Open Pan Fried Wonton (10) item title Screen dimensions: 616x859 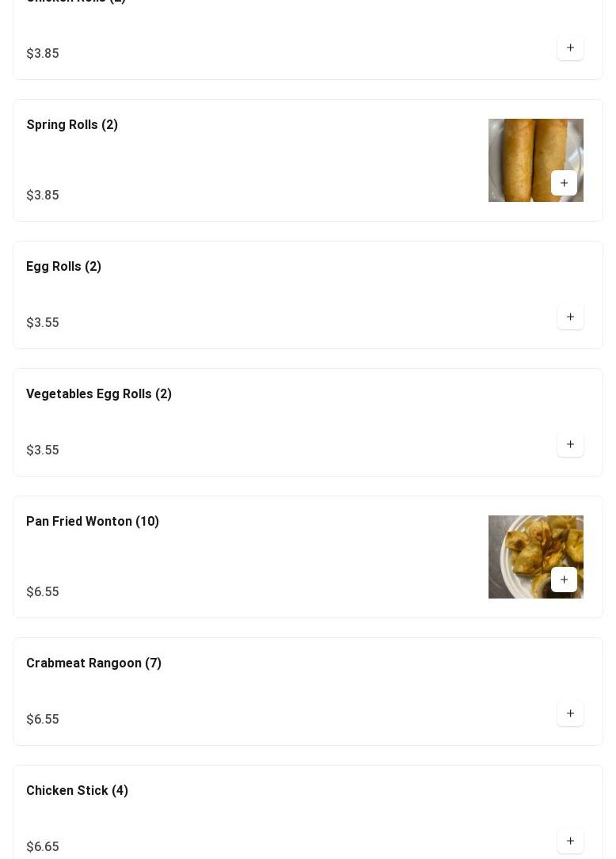click(x=93, y=522)
